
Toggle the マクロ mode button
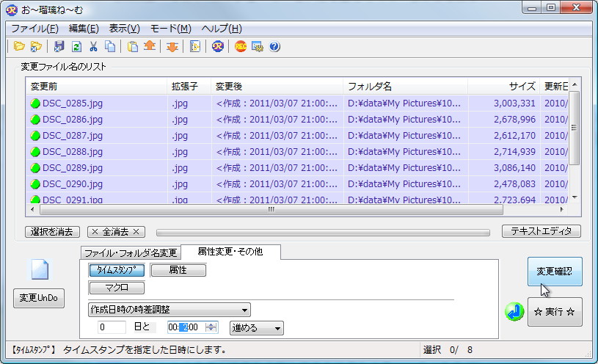pyautogui.click(x=117, y=288)
